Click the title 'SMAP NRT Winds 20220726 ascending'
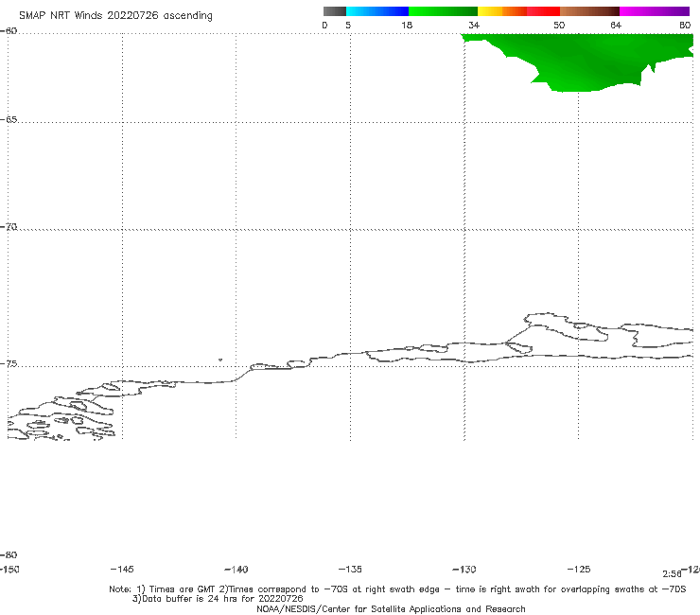 tap(115, 15)
